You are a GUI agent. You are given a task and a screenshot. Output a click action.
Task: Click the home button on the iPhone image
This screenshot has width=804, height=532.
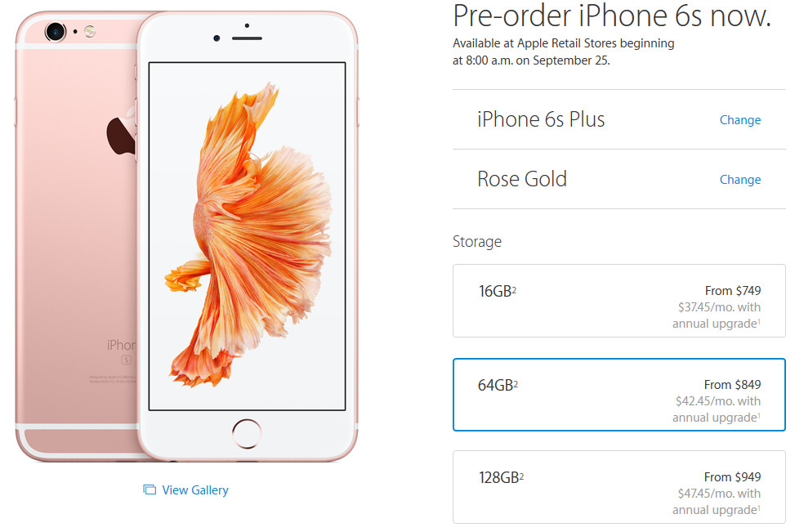point(247,433)
